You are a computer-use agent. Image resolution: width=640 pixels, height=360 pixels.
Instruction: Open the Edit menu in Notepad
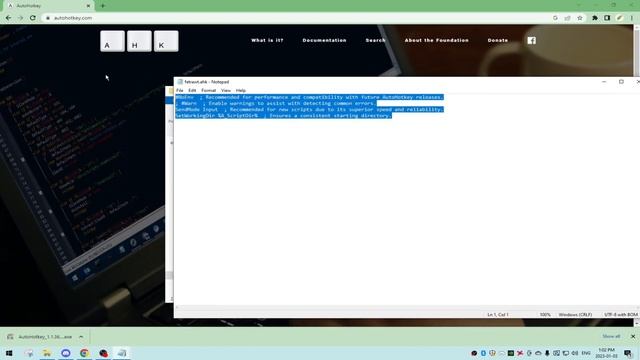tap(192, 90)
